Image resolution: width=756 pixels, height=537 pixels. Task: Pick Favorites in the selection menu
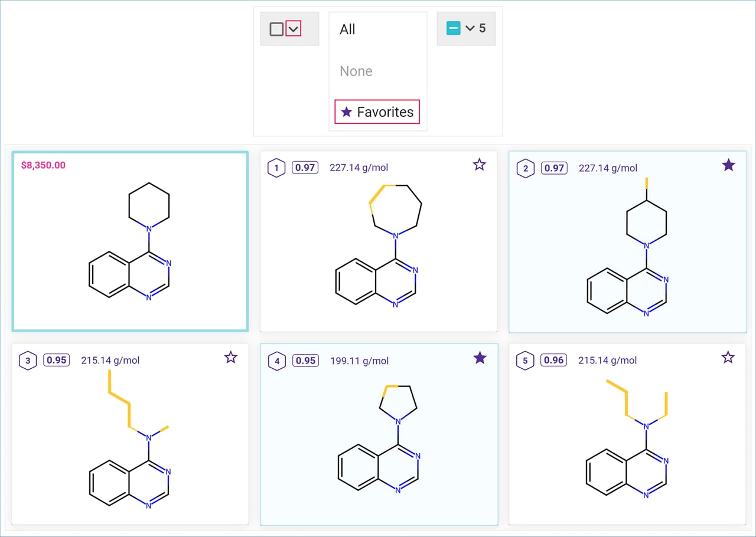(x=377, y=112)
